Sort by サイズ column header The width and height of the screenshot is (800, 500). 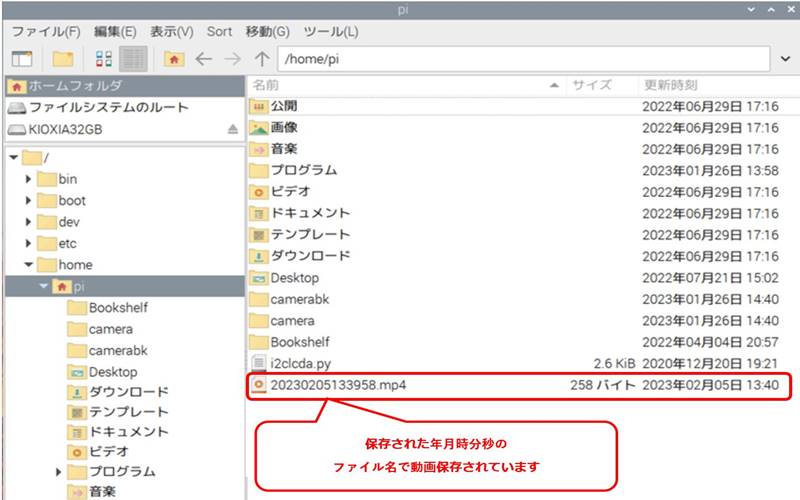coord(602,85)
